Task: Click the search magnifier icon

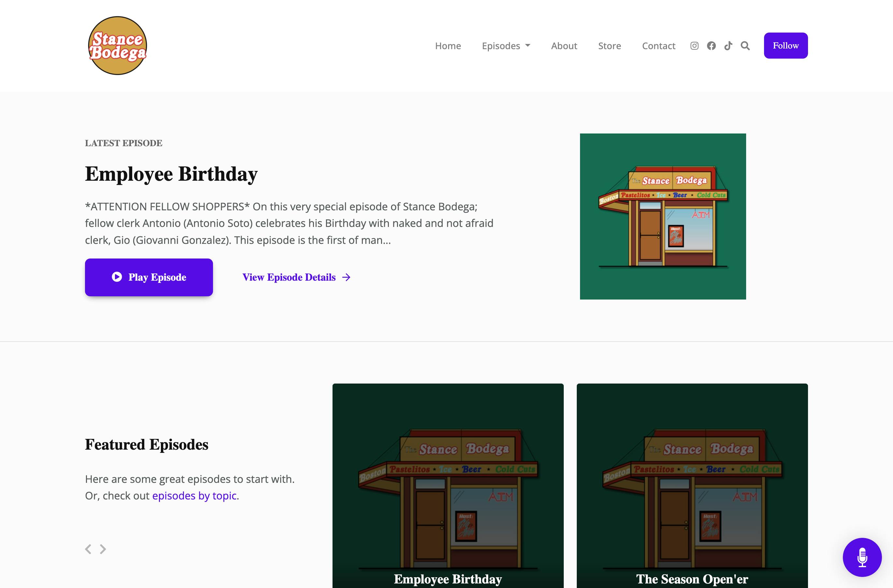Action: coord(745,45)
